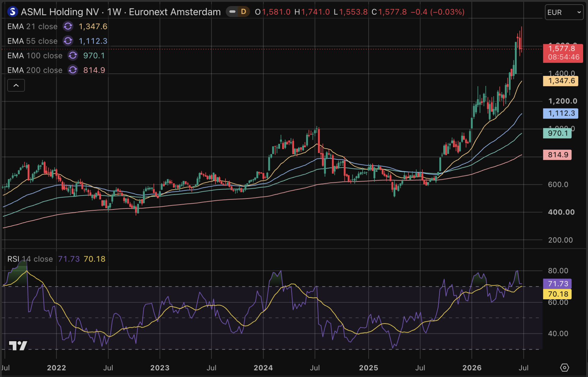Click the purple 71.73 RSI axis tag

(557, 284)
